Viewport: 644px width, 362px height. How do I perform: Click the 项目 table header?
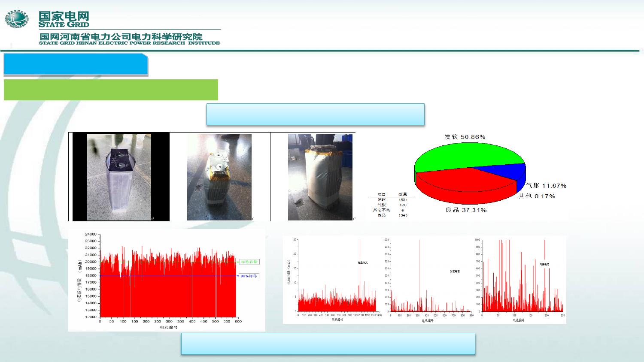381,195
